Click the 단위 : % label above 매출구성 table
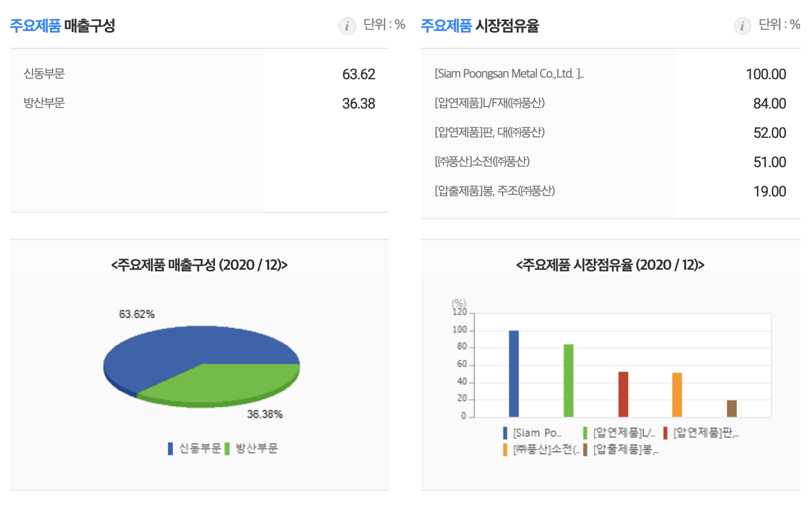Screen dimensions: 812x507 (x=384, y=24)
